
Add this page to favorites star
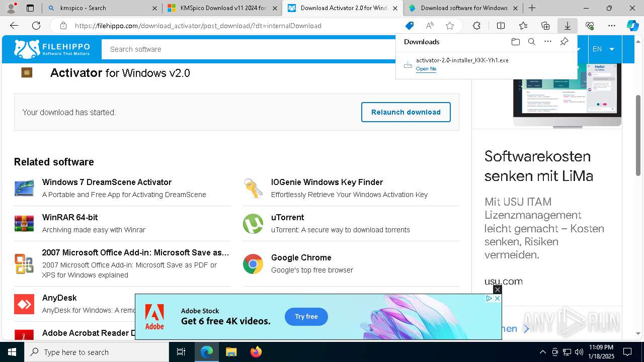point(450,26)
